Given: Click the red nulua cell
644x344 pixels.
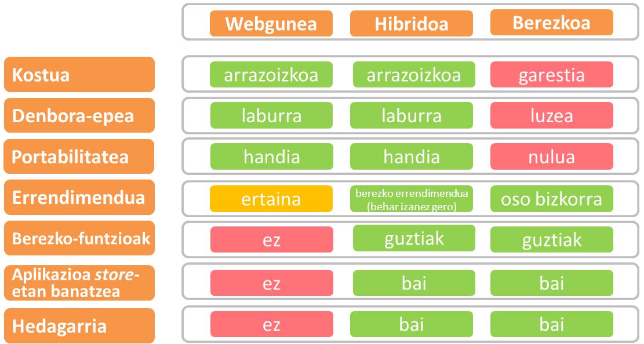Looking at the screenshot, I should [551, 156].
